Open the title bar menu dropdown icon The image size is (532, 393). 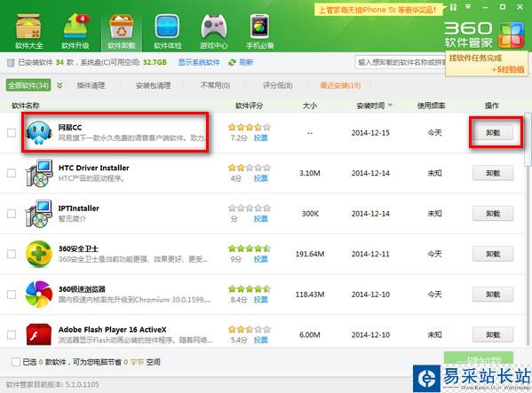point(468,7)
